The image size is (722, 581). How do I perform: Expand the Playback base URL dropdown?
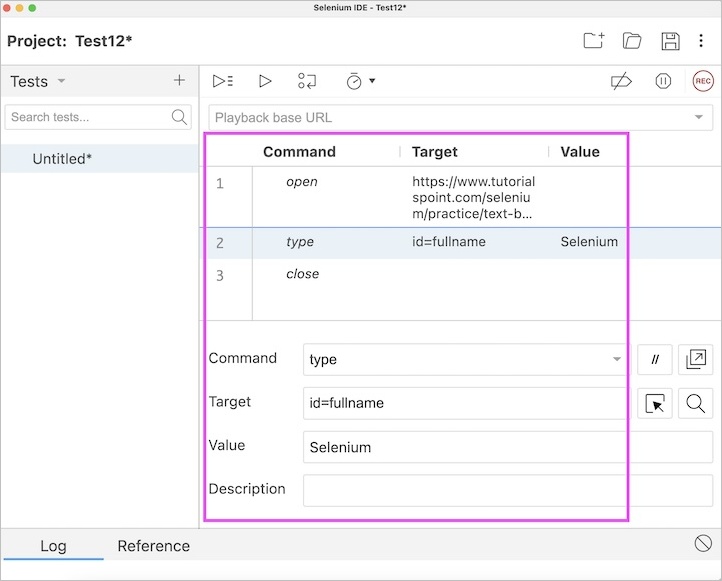point(698,118)
